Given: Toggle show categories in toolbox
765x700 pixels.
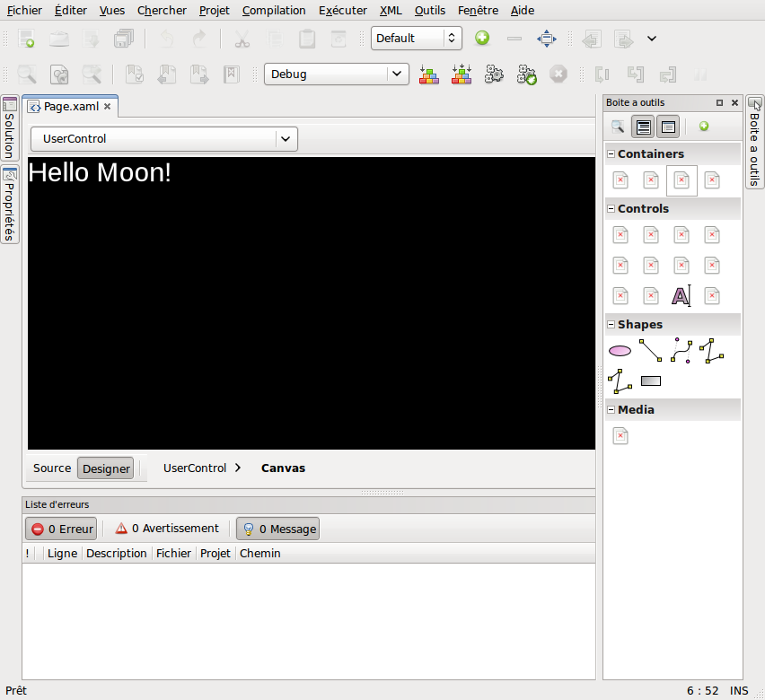Looking at the screenshot, I should point(643,127).
